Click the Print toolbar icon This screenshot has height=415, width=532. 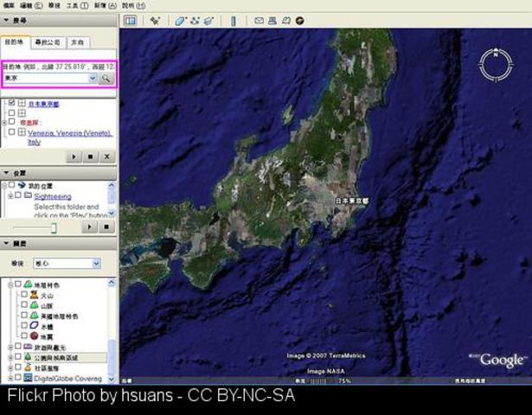(272, 21)
